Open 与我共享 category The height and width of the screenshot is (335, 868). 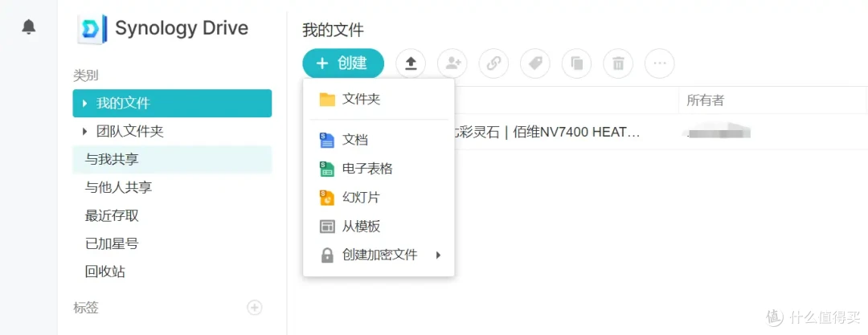(172, 160)
